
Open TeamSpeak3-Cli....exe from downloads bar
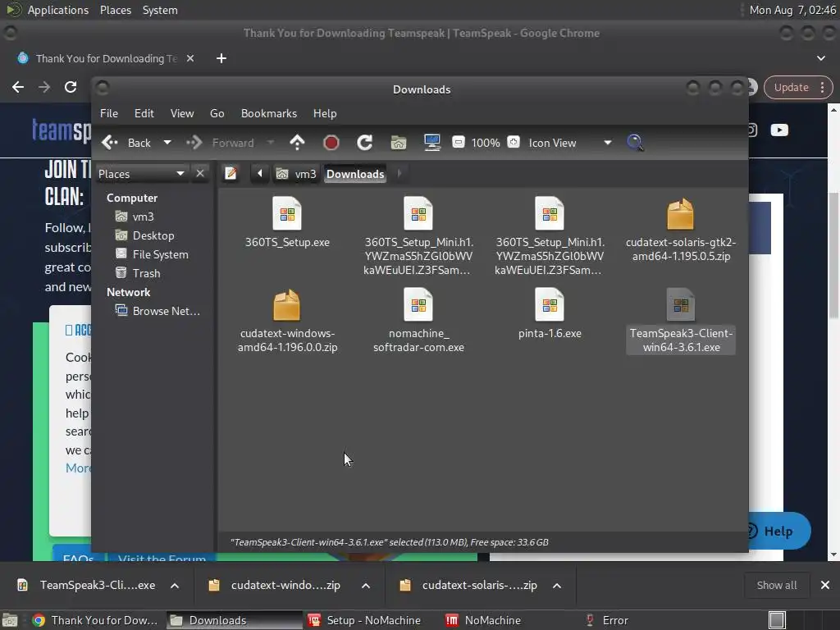point(87,586)
